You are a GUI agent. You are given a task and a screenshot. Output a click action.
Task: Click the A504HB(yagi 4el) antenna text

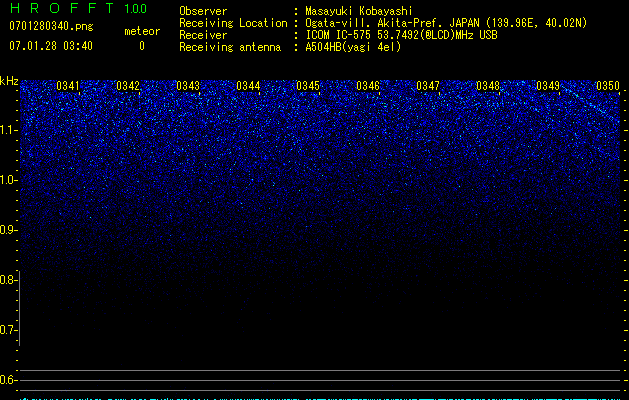353,47
